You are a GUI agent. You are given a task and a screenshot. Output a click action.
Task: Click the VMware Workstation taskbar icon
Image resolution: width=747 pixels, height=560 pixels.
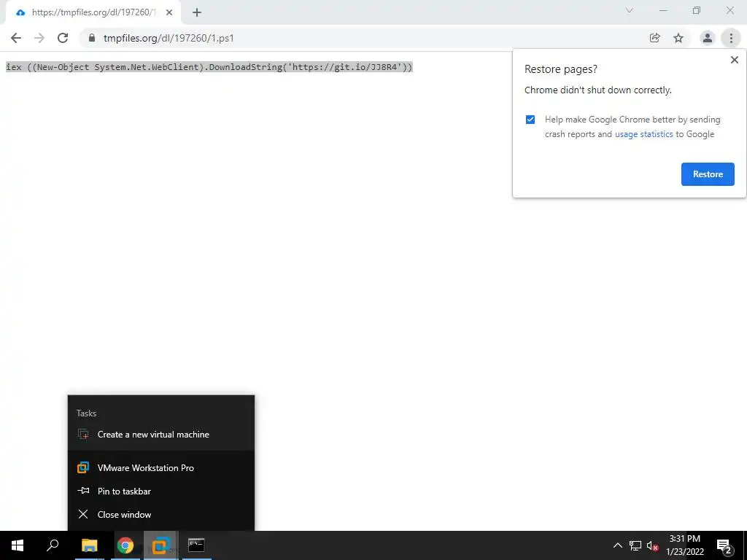pyautogui.click(x=160, y=545)
